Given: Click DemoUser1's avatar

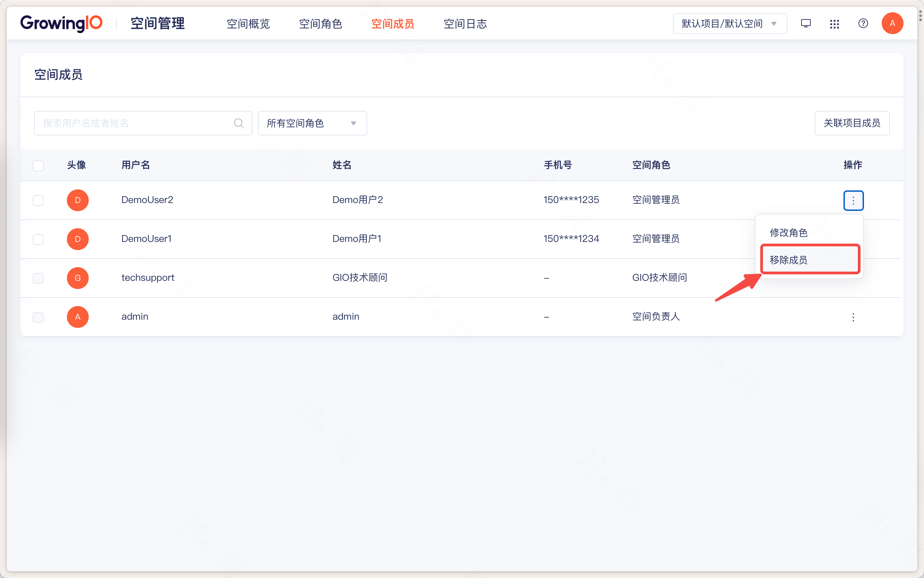Looking at the screenshot, I should click(77, 239).
